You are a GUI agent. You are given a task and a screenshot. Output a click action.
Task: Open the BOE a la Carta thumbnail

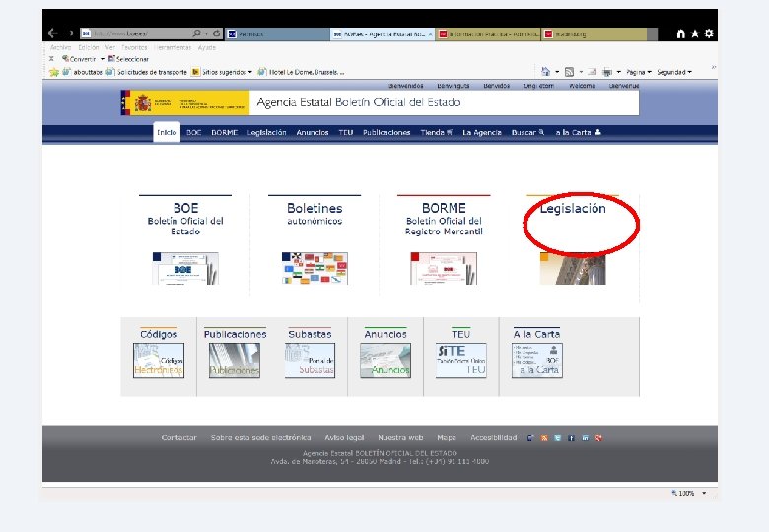537,361
